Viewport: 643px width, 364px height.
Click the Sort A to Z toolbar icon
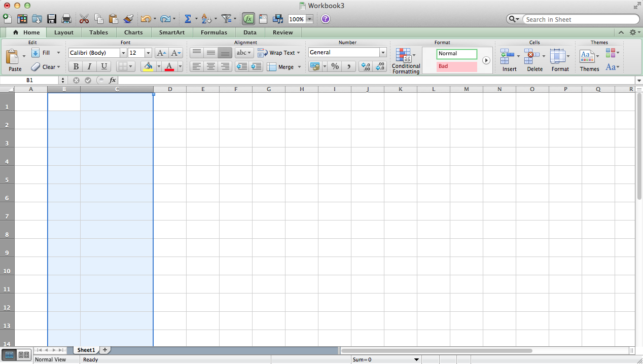[206, 19]
